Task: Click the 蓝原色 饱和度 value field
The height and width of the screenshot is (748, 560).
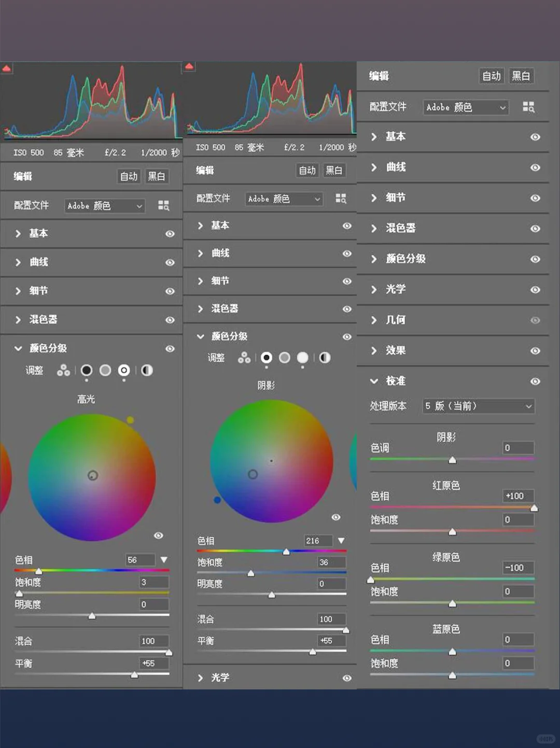Action: (x=519, y=663)
